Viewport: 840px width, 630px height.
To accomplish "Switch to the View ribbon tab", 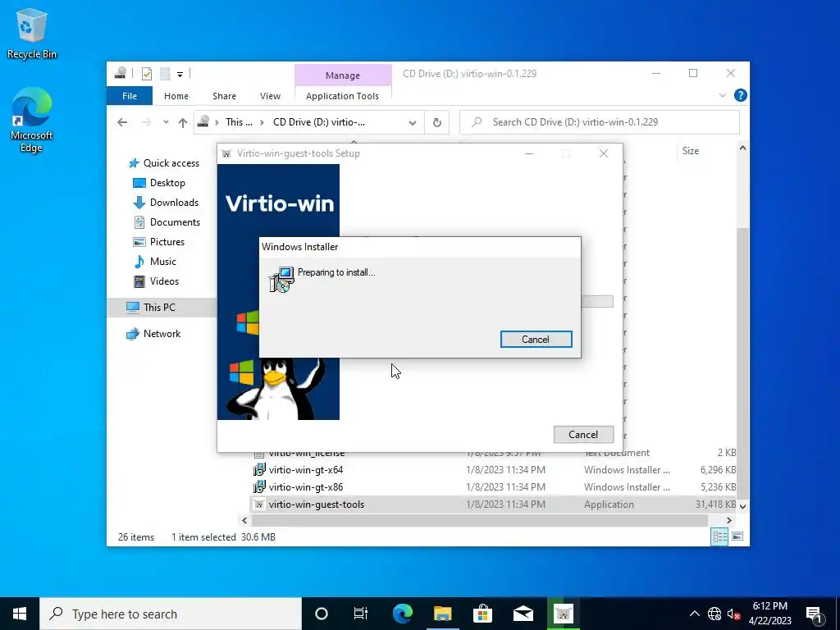I will 270,96.
